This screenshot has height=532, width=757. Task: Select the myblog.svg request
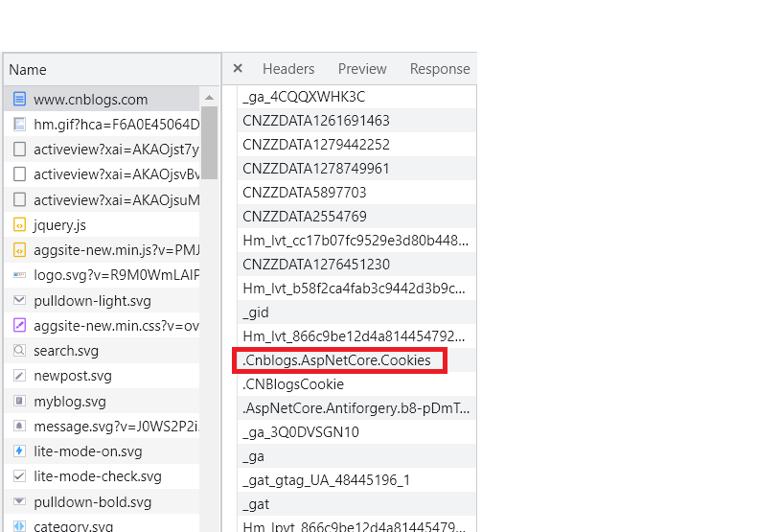point(102,401)
